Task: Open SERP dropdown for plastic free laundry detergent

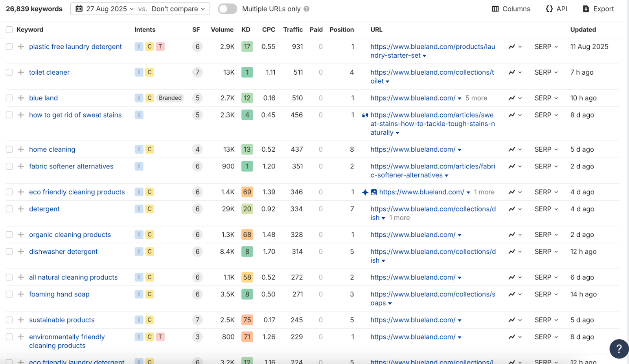Action: (546, 47)
